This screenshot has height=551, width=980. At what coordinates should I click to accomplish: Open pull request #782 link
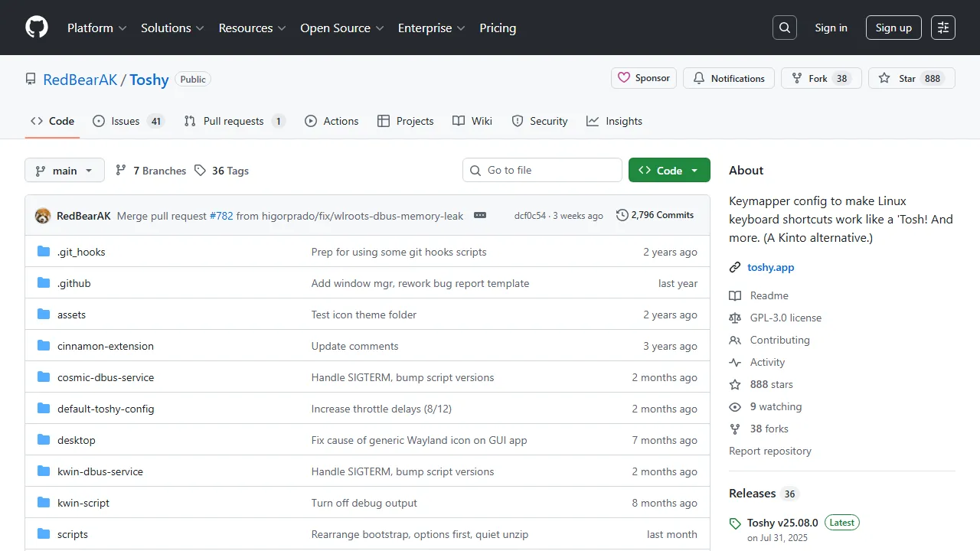pyautogui.click(x=220, y=216)
